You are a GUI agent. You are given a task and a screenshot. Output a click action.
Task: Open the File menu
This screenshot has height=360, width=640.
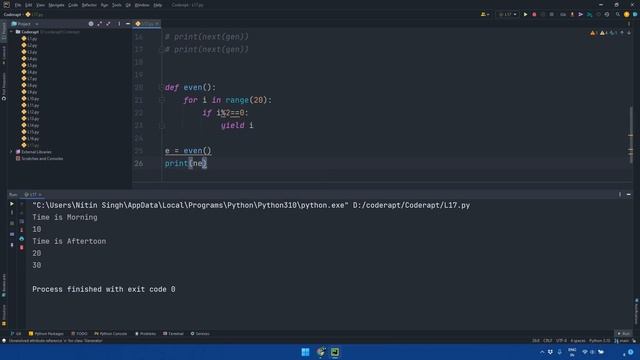pyautogui.click(x=18, y=5)
